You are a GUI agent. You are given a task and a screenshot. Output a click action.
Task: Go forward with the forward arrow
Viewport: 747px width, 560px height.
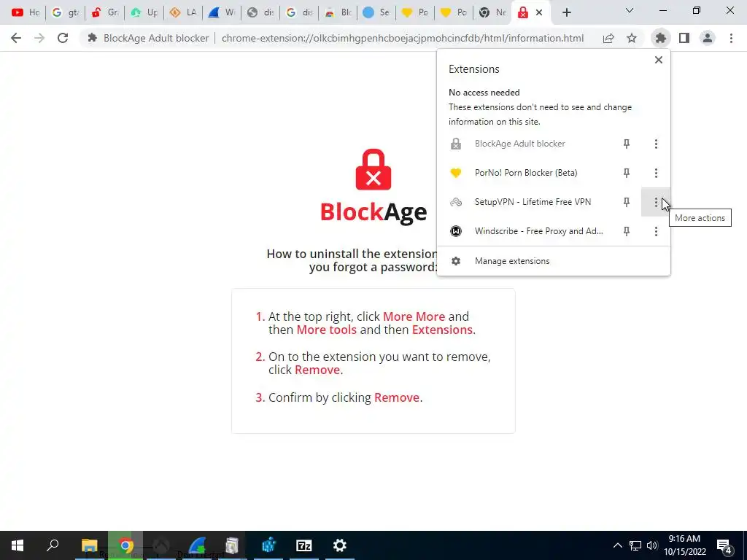coord(39,38)
